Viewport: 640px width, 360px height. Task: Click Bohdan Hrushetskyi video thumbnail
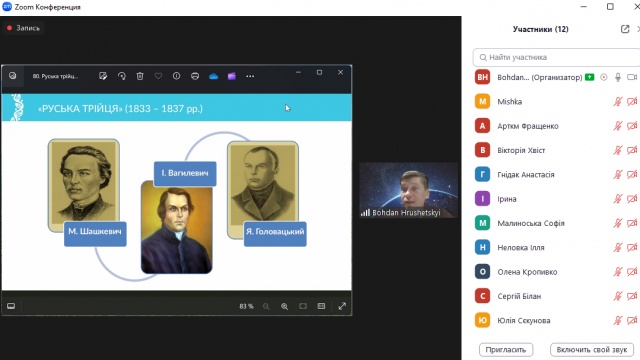(409, 190)
